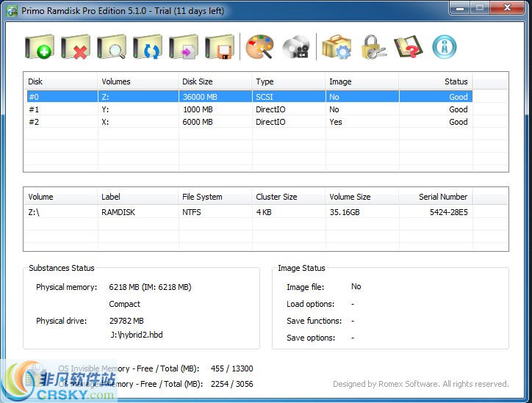
Task: Click the image file tools disc icon
Action: point(296,47)
